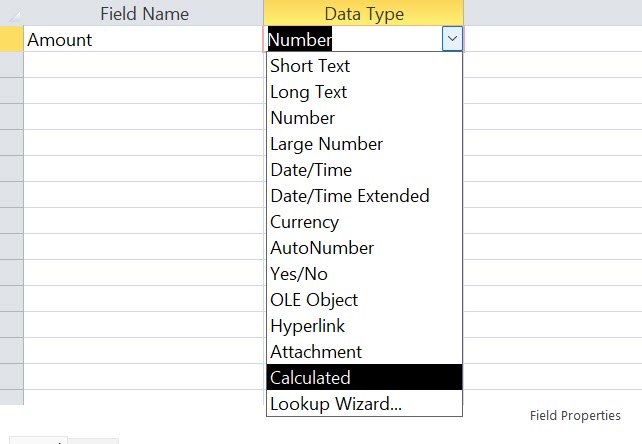Select the Yes/No data type
Viewport: 642px width, 444px height.
[x=364, y=274]
